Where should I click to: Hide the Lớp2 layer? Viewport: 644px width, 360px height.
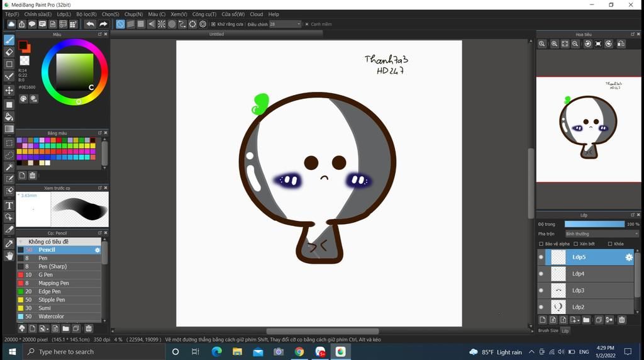click(541, 307)
